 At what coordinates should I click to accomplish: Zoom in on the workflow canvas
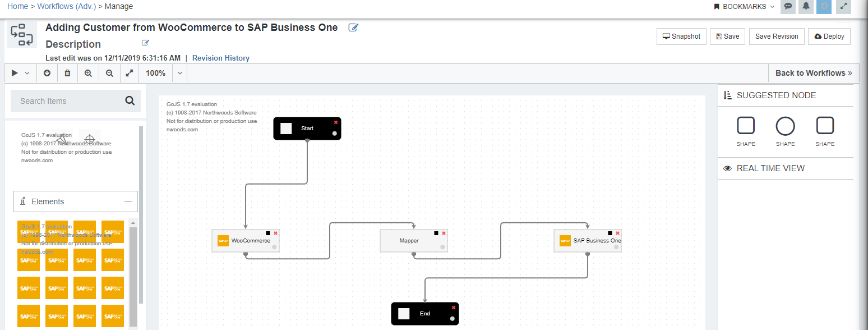click(88, 73)
